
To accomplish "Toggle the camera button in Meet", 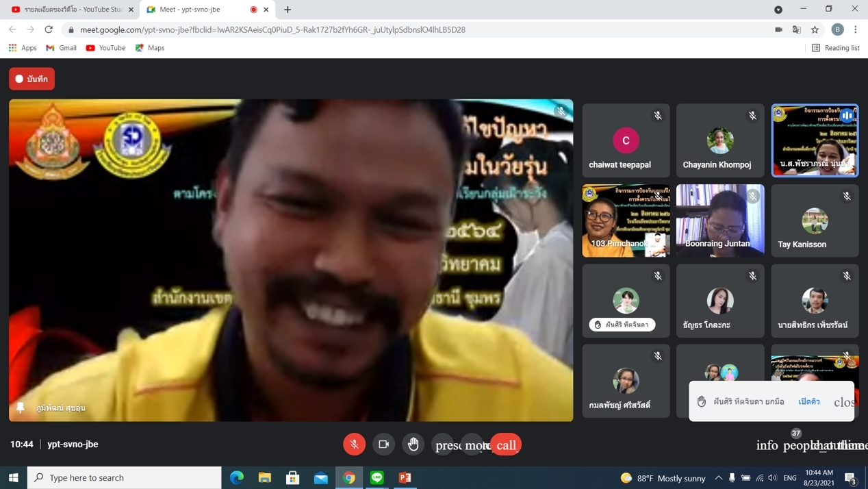I will [x=383, y=444].
